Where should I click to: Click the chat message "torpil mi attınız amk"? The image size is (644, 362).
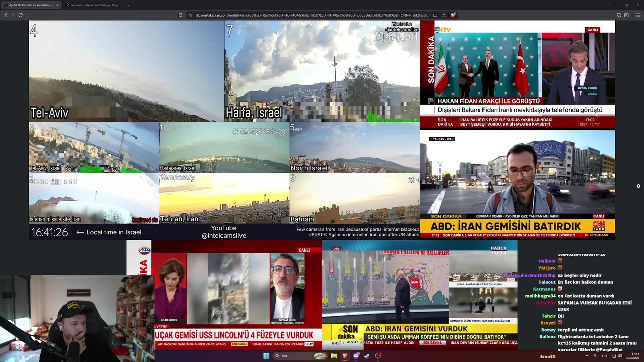coord(581,330)
